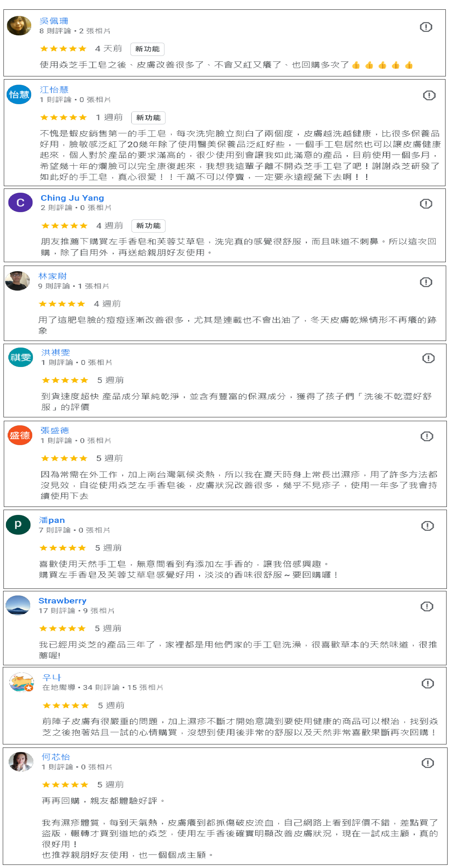This screenshot has height=868, width=451.
Task: Click the report icon on Ching Ju Yang's review
Action: (426, 203)
